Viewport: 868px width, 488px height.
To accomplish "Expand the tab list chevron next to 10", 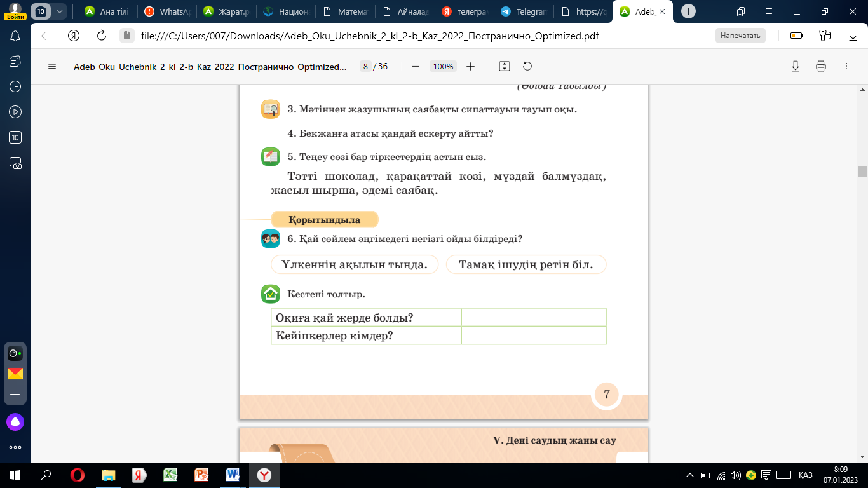I will (x=60, y=11).
